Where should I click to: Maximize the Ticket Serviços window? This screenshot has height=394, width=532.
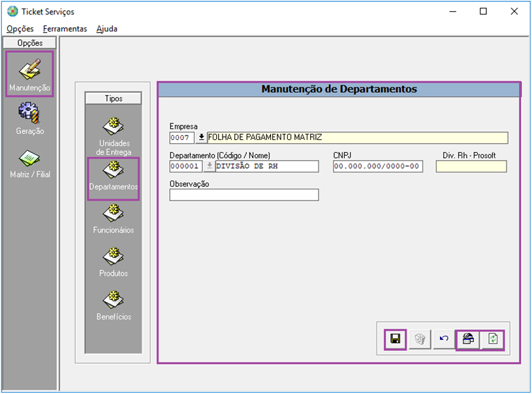pyautogui.click(x=483, y=12)
